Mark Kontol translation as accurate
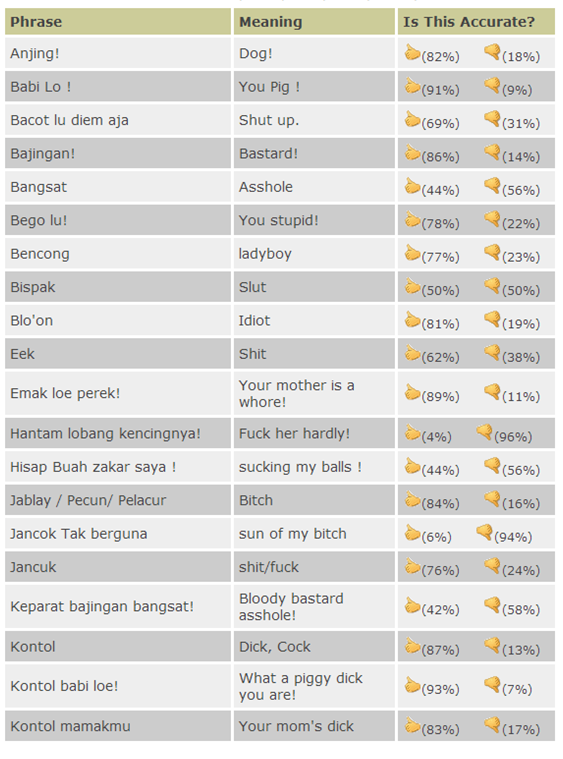This screenshot has height=759, width=563. tap(412, 645)
